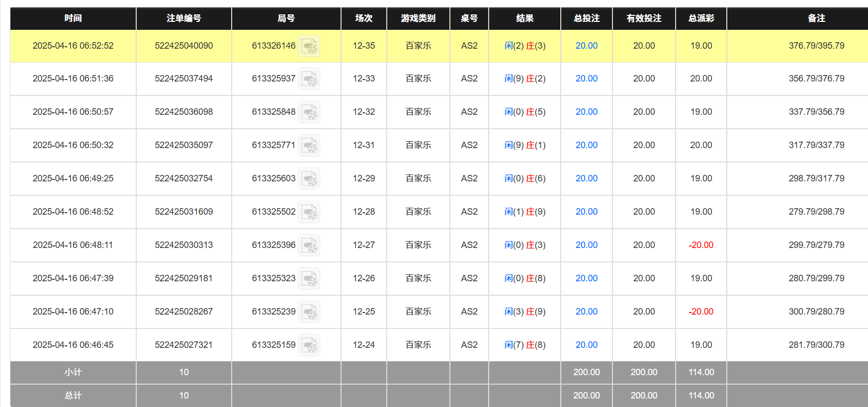Open video replay for round 613325159
Screen dimensions: 868x407
(309, 345)
